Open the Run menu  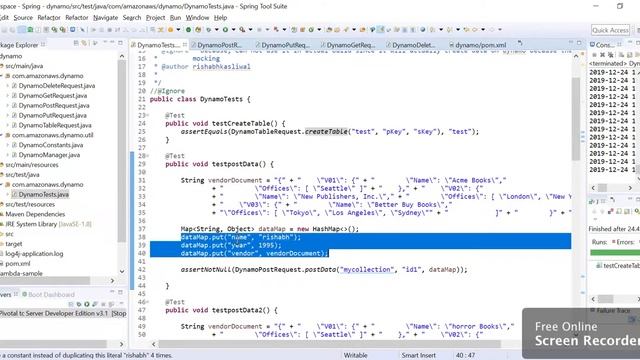[175, 18]
